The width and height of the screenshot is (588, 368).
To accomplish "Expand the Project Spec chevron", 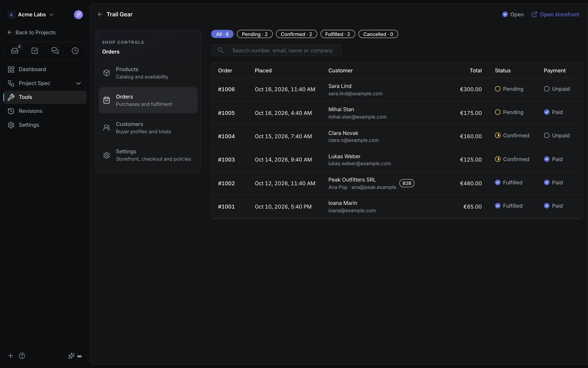I will 78,83.
